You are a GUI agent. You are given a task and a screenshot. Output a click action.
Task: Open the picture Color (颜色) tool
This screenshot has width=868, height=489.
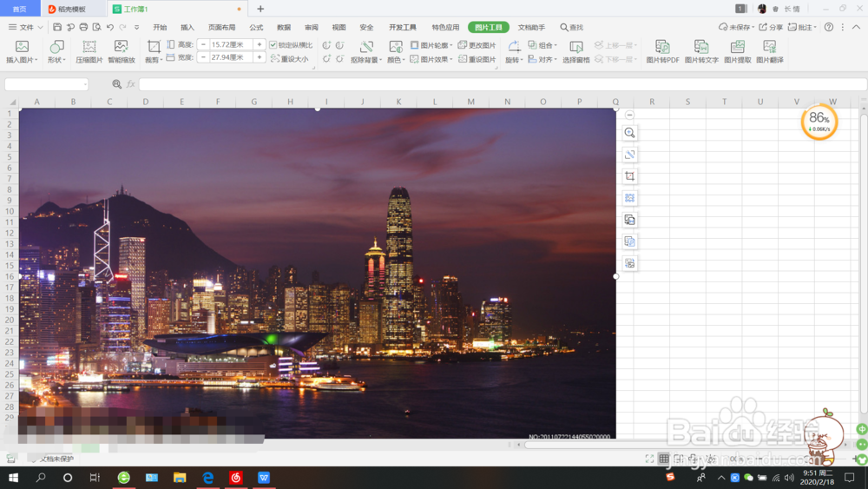(395, 51)
